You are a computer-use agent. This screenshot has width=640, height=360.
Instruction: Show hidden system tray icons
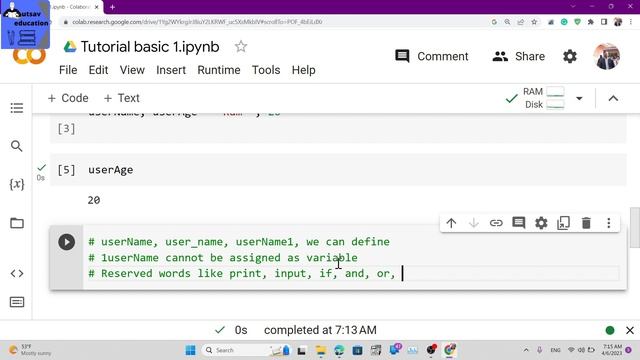click(526, 350)
